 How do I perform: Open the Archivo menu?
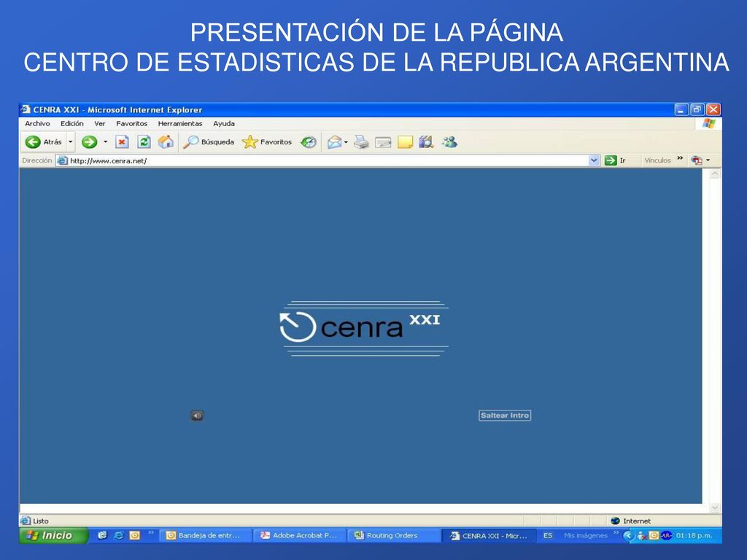[37, 123]
